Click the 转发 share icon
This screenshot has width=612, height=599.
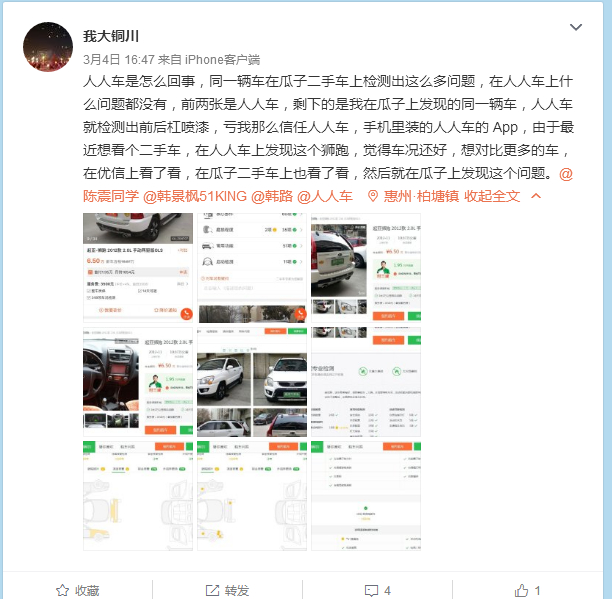click(212, 590)
